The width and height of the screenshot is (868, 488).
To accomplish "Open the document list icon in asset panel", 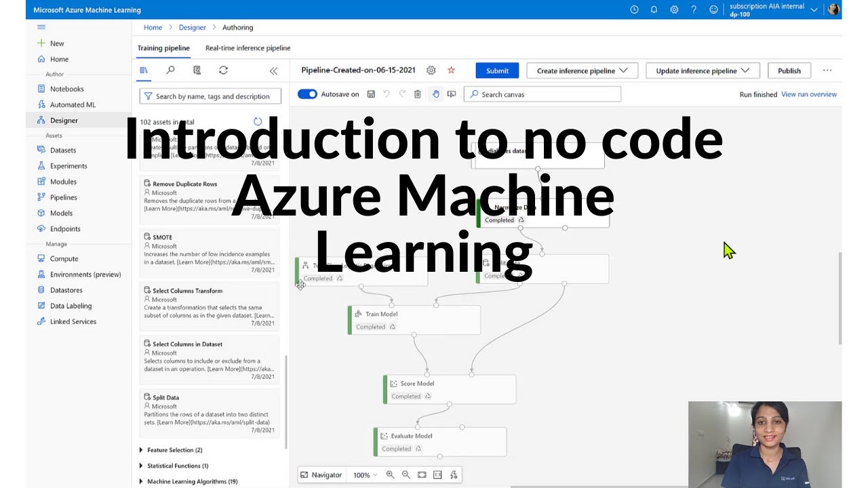I will pos(197,70).
